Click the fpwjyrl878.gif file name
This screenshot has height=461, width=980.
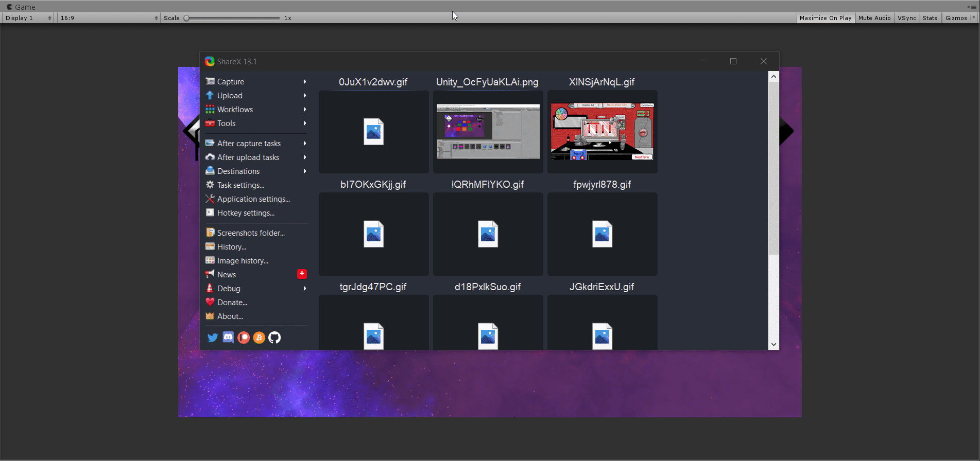[x=602, y=184]
